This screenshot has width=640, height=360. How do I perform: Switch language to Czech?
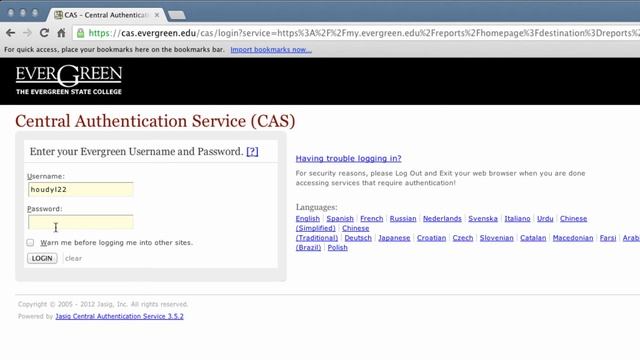coord(462,238)
